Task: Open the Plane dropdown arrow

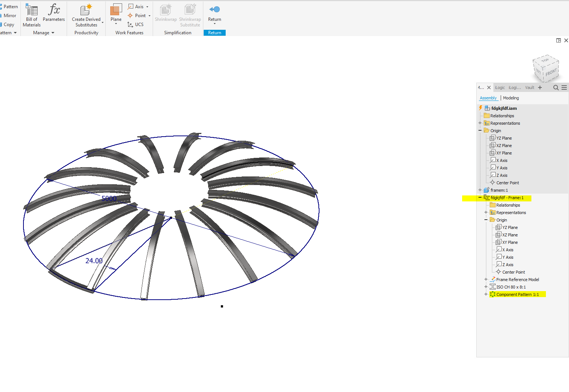Action: pos(116,24)
